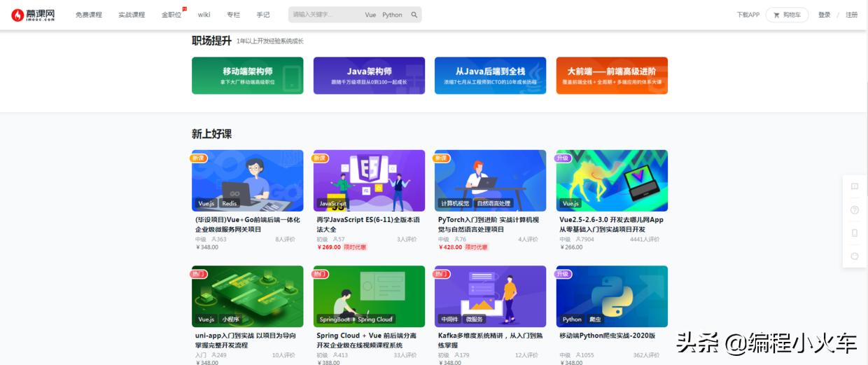Open Vue+Go 微服务网关 course thumbnail
Image resolution: width=868 pixels, height=365 pixels.
248,181
